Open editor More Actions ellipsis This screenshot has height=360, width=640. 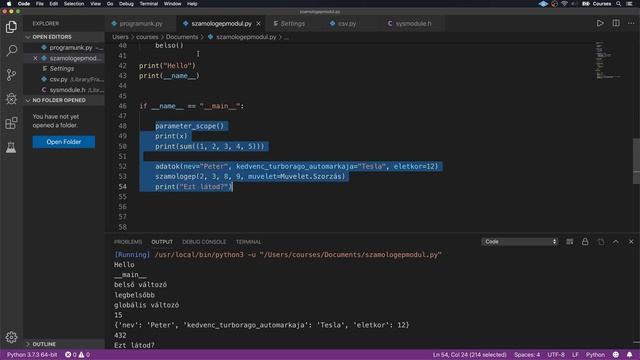pos(631,23)
